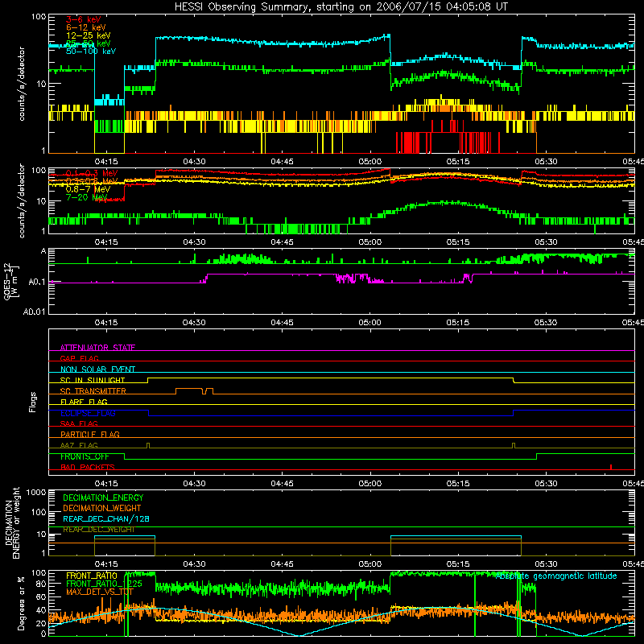Click the 0.3-0.8 MeV legend label
The width and height of the screenshot is (644, 644).
(x=92, y=181)
